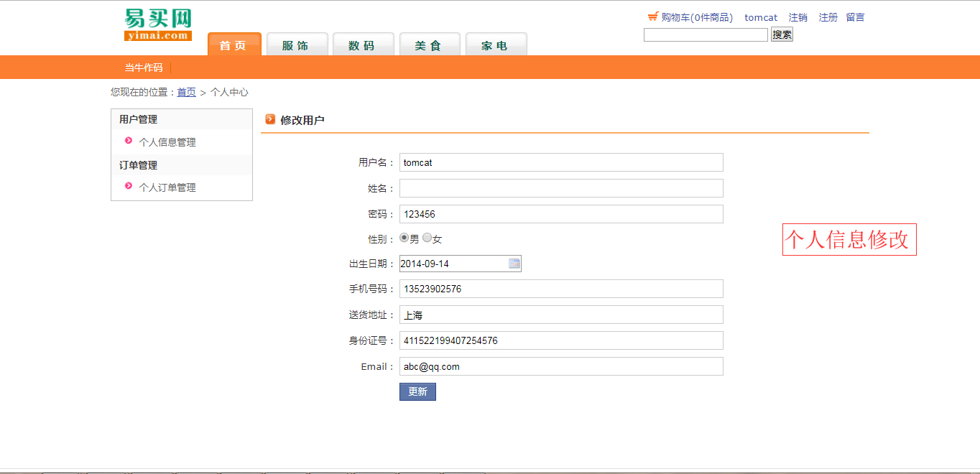Click 首页 link in breadcrumb

pyautogui.click(x=186, y=92)
